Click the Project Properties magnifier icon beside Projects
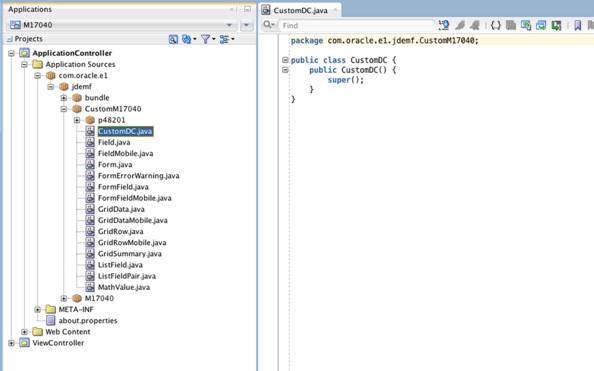 point(173,39)
